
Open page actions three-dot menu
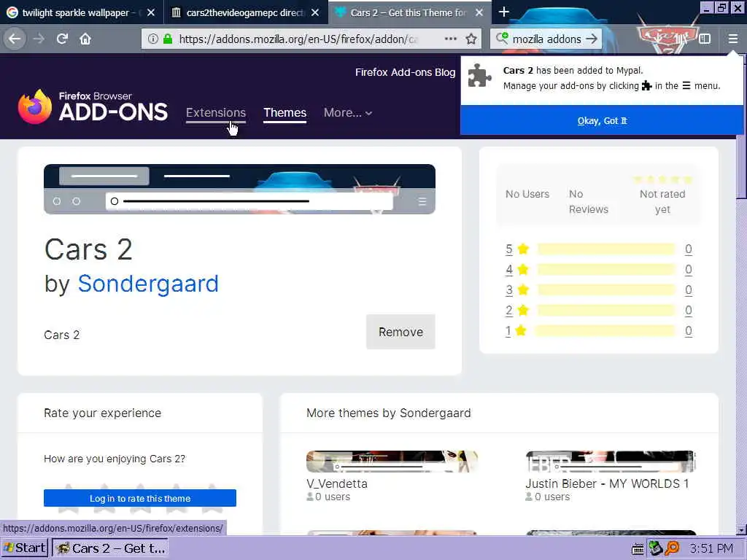coord(451,39)
